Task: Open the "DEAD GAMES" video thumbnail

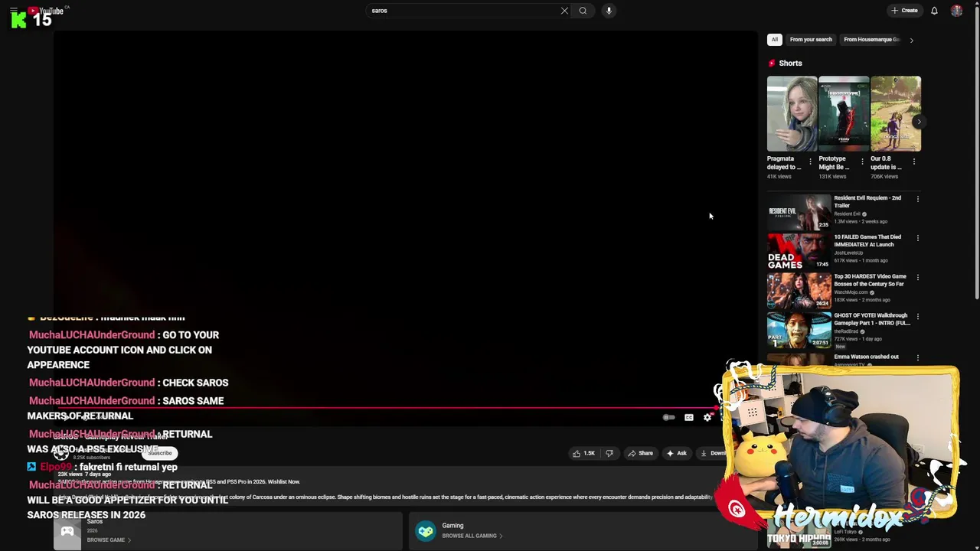Action: pyautogui.click(x=799, y=251)
